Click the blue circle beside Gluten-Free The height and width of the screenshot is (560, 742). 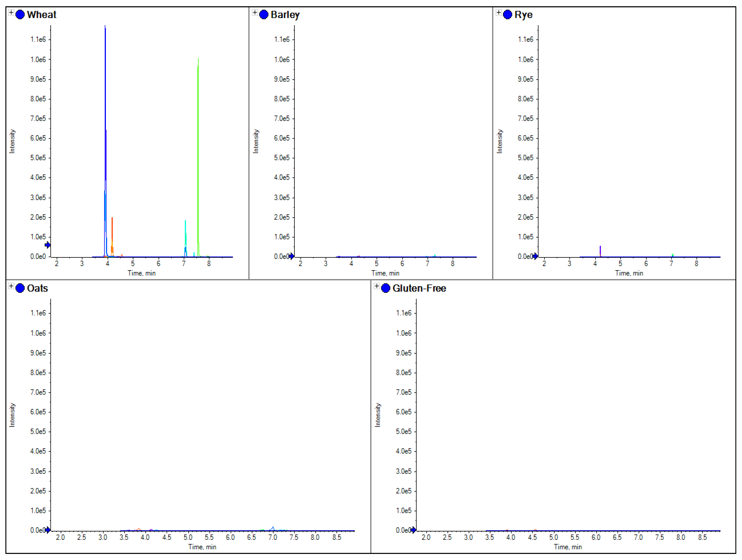point(386,288)
